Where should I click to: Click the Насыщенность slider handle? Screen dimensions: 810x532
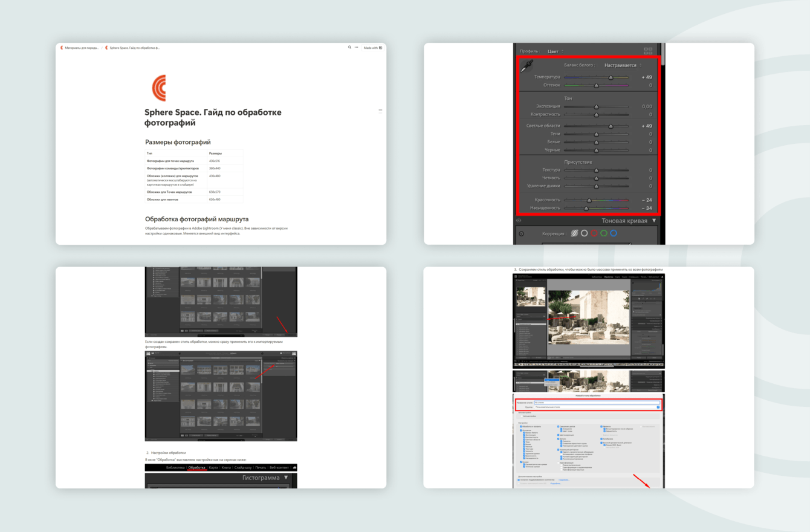586,209
